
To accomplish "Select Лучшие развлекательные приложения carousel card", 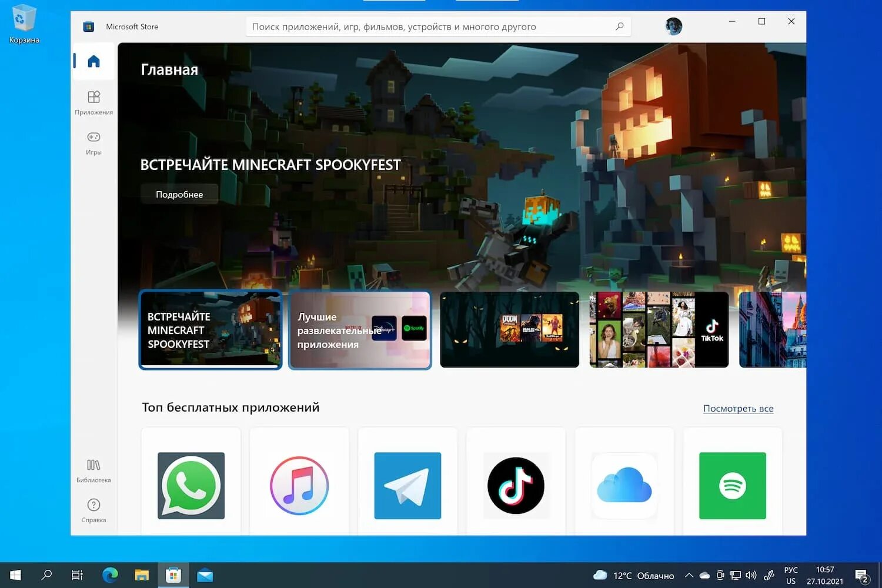I will 360,330.
